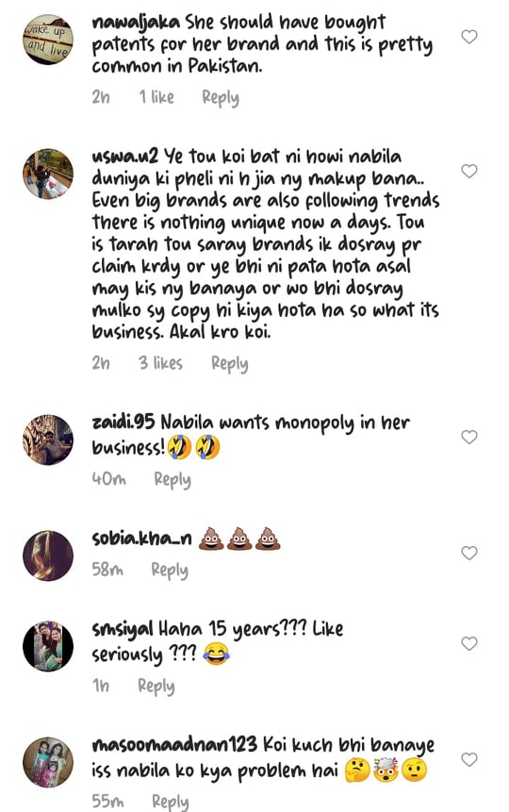This screenshot has width=509, height=812.
Task: Like zaidi.95's monopoly comment
Action: point(469,437)
